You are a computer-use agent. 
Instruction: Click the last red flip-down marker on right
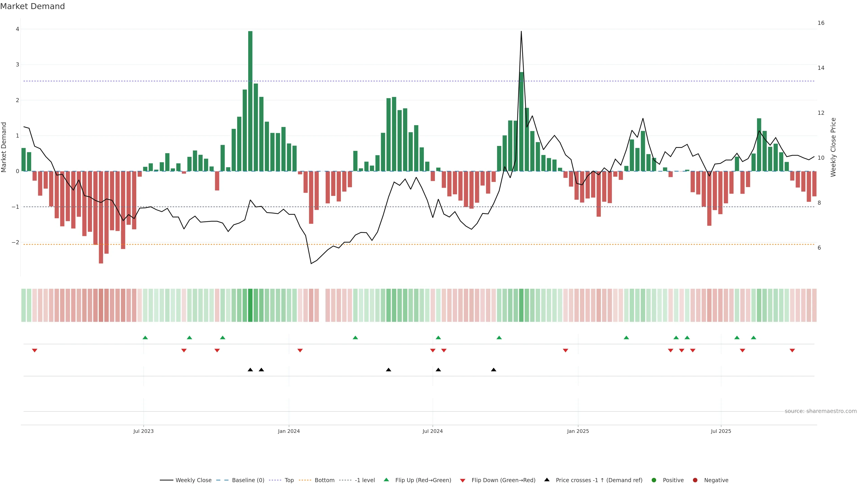792,351
